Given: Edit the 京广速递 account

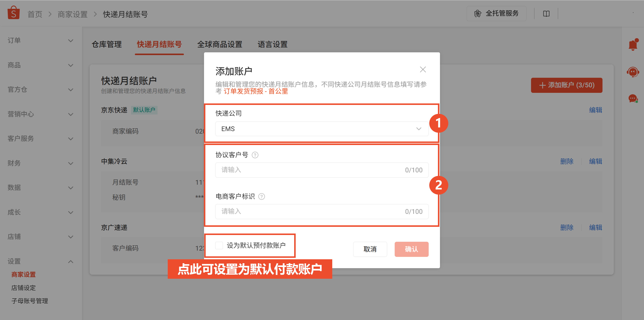Looking at the screenshot, I should tap(596, 228).
